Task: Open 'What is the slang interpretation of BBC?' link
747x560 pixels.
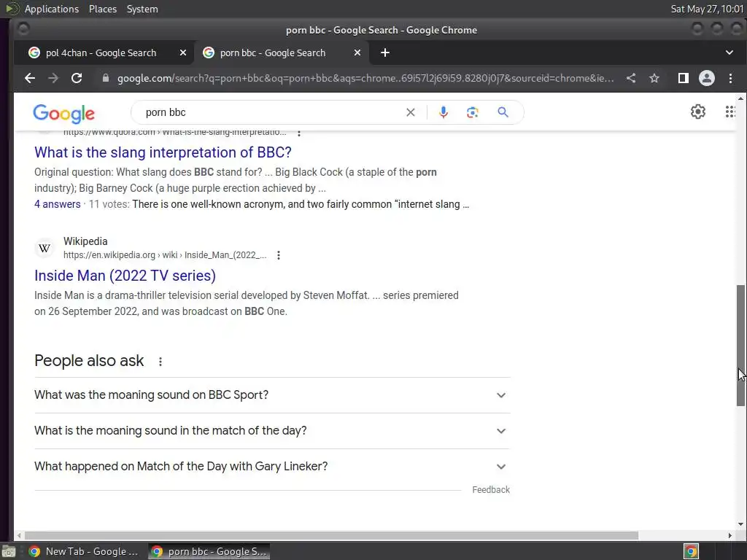Action: 163,152
